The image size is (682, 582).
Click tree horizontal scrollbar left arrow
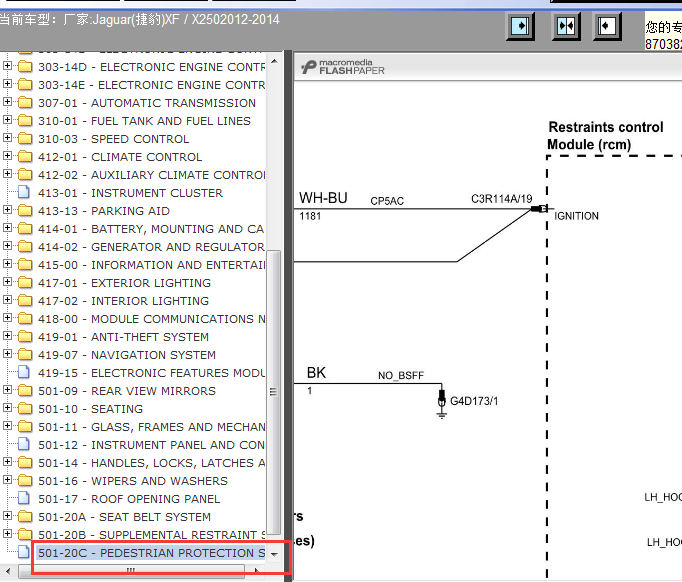(x=8, y=570)
